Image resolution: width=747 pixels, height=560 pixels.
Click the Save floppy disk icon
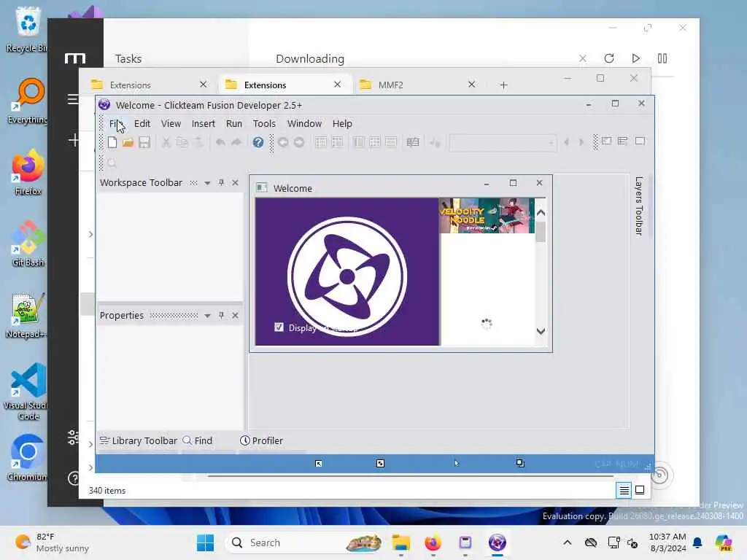pyautogui.click(x=144, y=142)
